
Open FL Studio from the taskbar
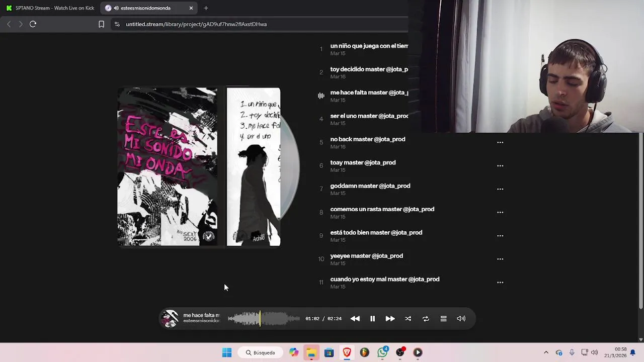click(364, 352)
